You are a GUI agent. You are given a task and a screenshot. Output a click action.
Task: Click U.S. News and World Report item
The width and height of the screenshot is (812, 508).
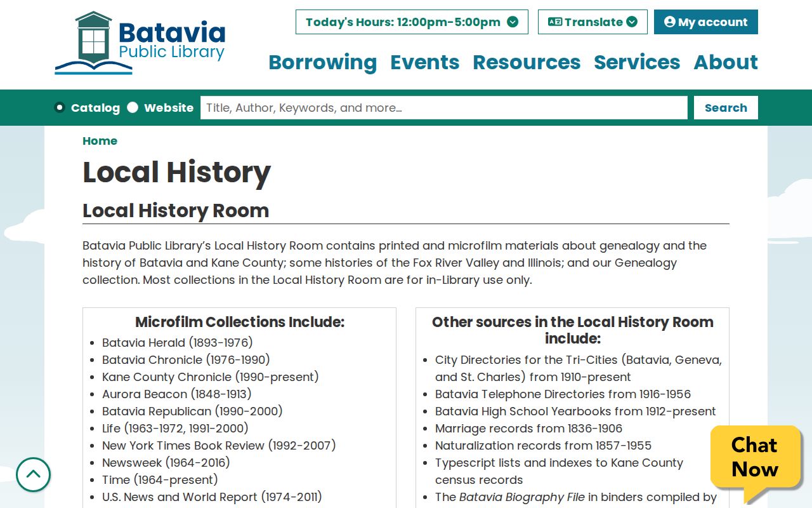(212, 497)
